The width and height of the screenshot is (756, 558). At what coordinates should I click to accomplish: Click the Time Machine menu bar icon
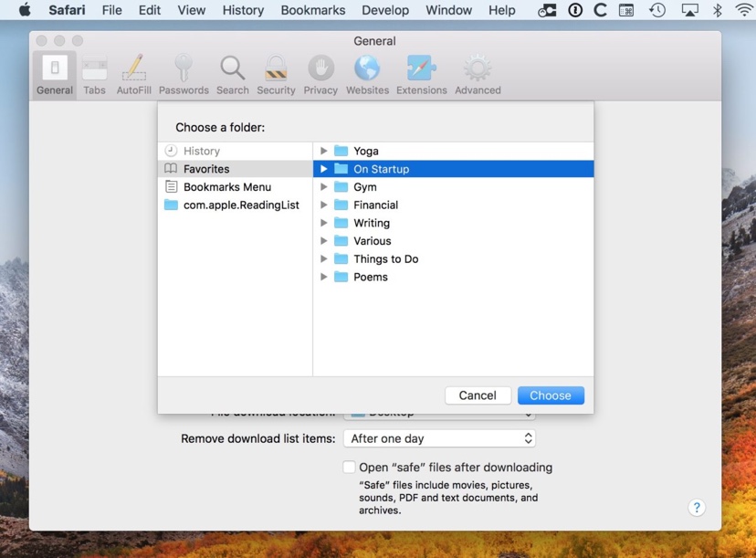pos(657,10)
